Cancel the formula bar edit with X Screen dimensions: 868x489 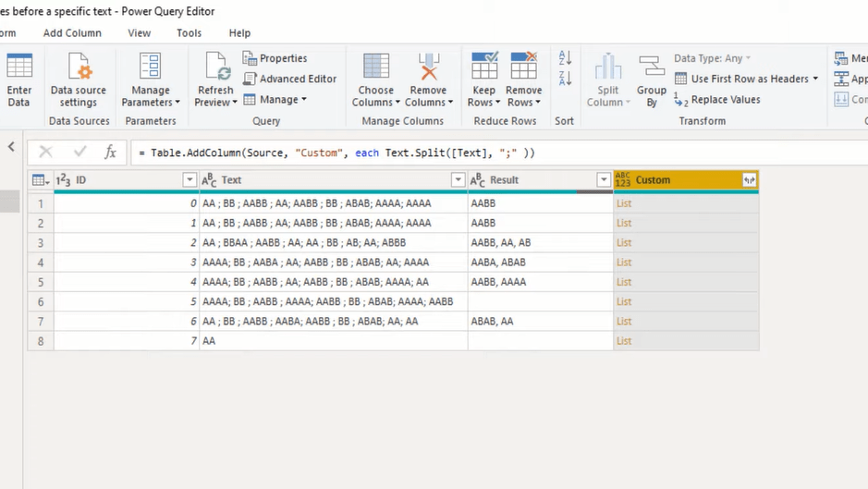[45, 152]
